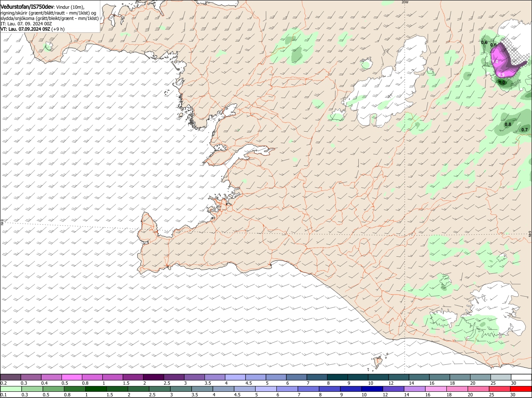Click bottom-row legend swatch between 20 and 25
The height and width of the screenshot is (398, 532).
478,389
